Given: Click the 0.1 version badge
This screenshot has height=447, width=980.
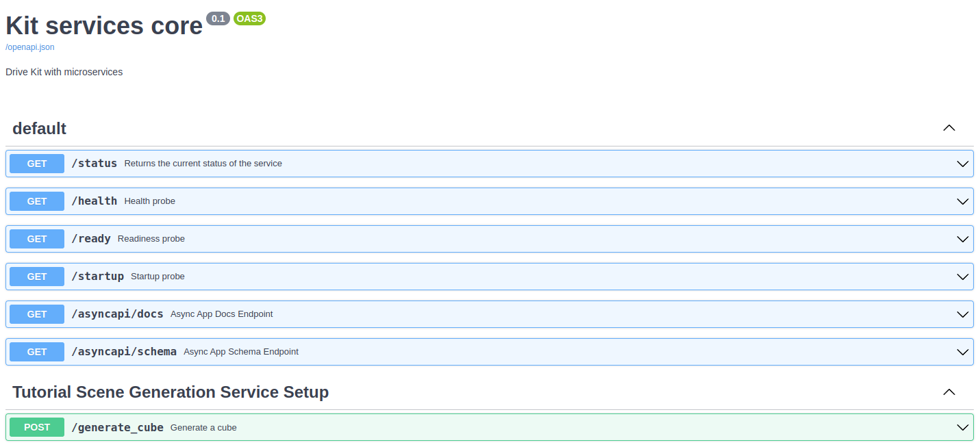Looking at the screenshot, I should coord(218,18).
